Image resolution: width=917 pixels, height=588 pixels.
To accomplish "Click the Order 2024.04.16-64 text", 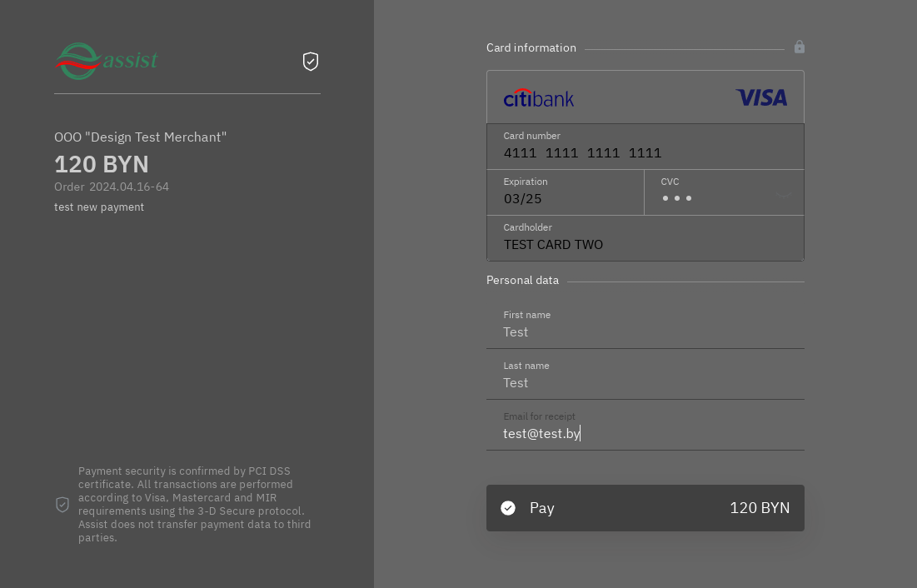I will (112, 187).
